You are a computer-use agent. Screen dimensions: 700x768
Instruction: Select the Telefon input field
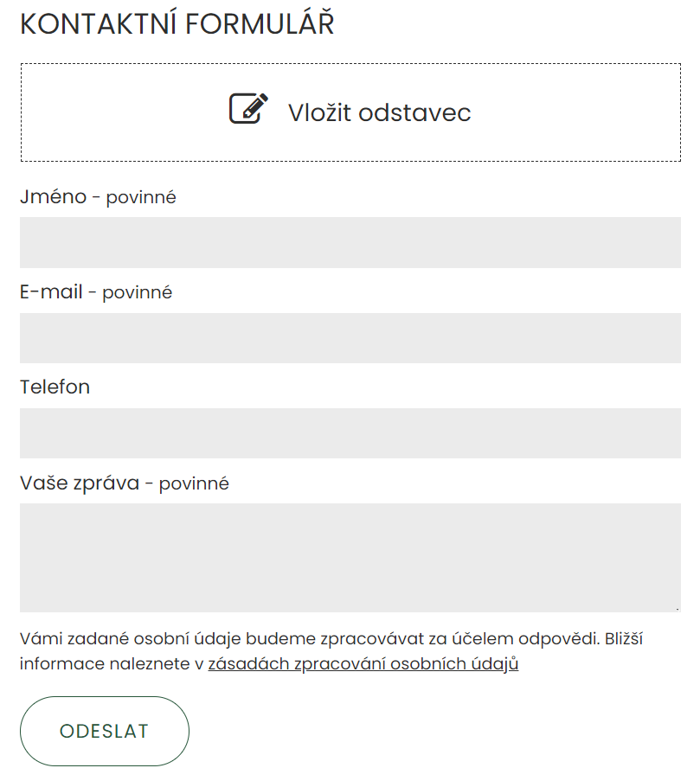[x=350, y=433]
